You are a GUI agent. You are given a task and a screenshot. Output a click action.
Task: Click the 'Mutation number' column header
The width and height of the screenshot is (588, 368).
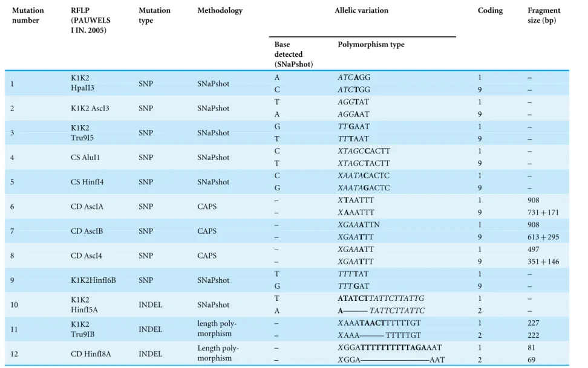pyautogui.click(x=28, y=15)
